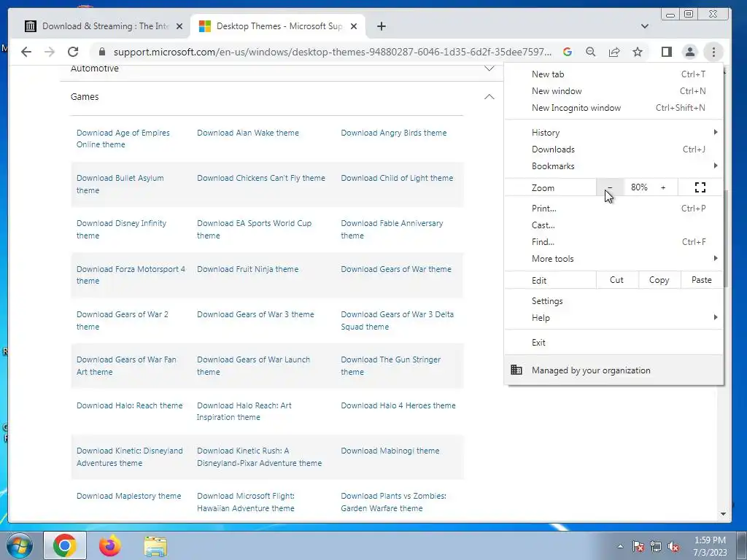
Task: Click the padlock site info icon
Action: click(x=102, y=52)
